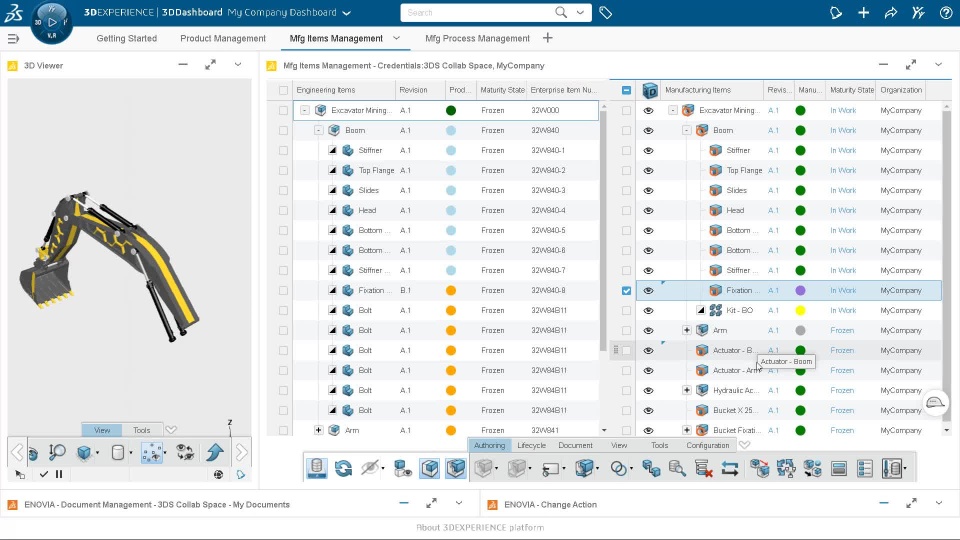Open the Document toolbar tab
Viewport: 960px width, 540px height.
tap(576, 446)
